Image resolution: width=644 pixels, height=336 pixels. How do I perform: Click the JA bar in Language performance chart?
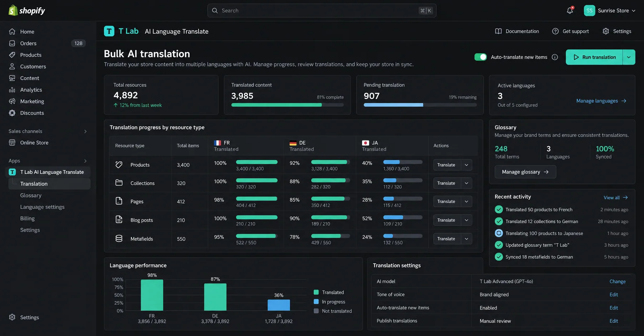(279, 305)
